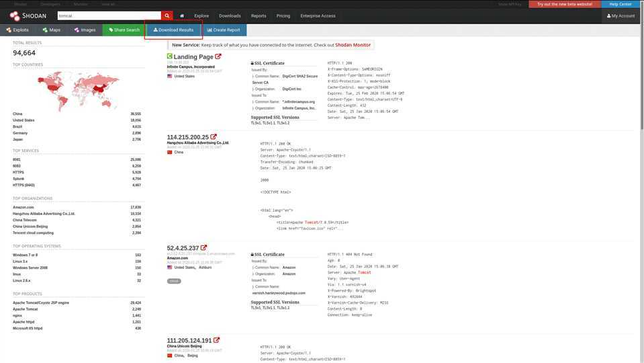Open the Images tab
The image size is (644, 363).
pyautogui.click(x=85, y=30)
